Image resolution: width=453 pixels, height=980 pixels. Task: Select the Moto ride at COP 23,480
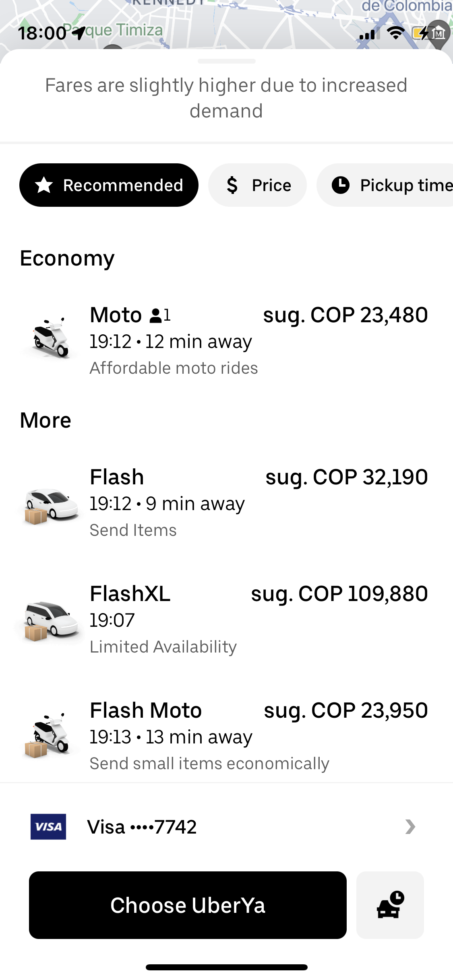coord(226,340)
